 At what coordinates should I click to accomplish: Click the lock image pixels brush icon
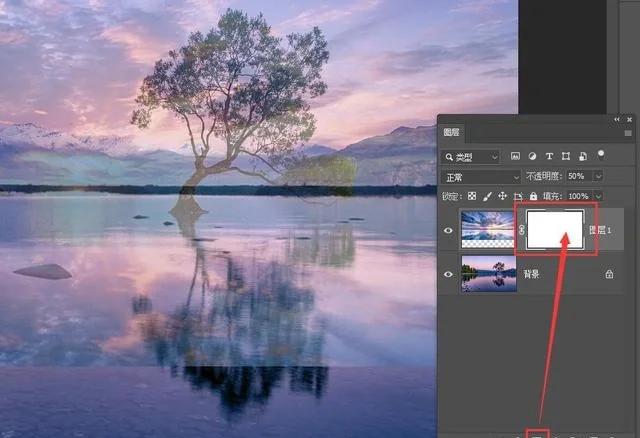487,196
